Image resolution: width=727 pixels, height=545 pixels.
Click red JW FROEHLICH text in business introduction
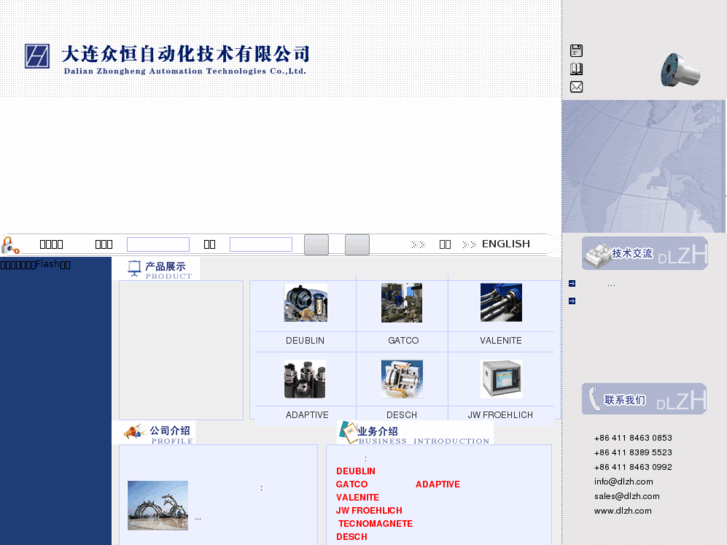click(369, 511)
